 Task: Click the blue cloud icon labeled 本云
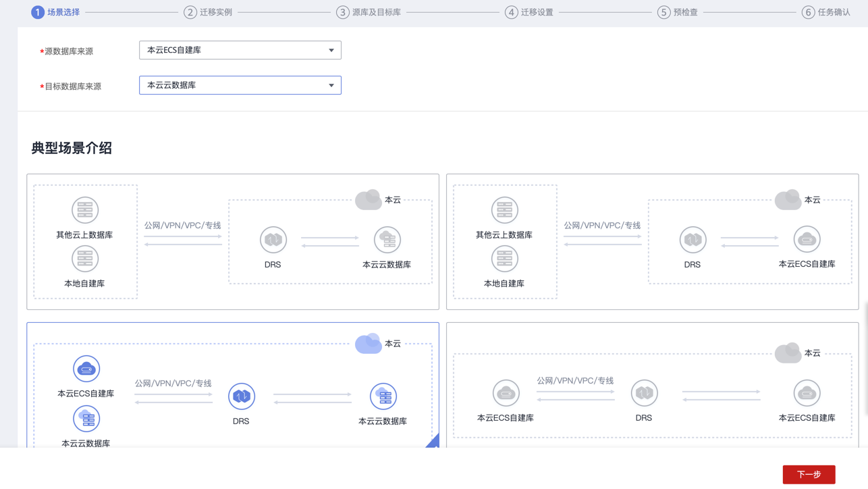[x=368, y=344]
